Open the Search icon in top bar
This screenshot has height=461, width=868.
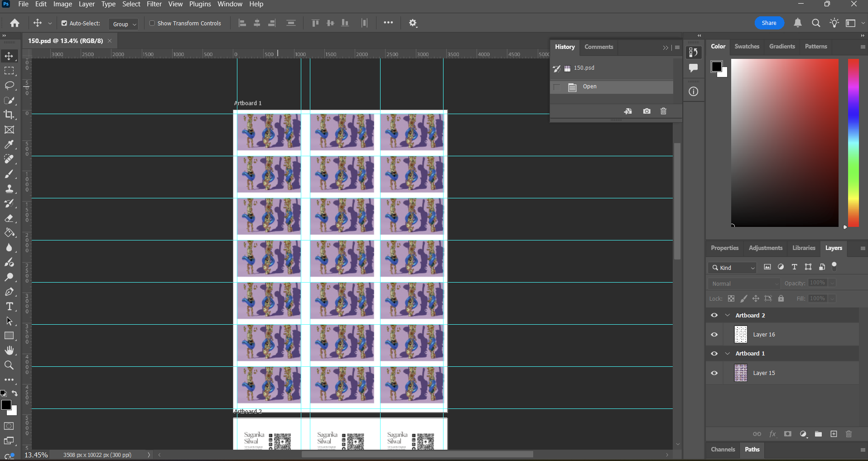[816, 23]
